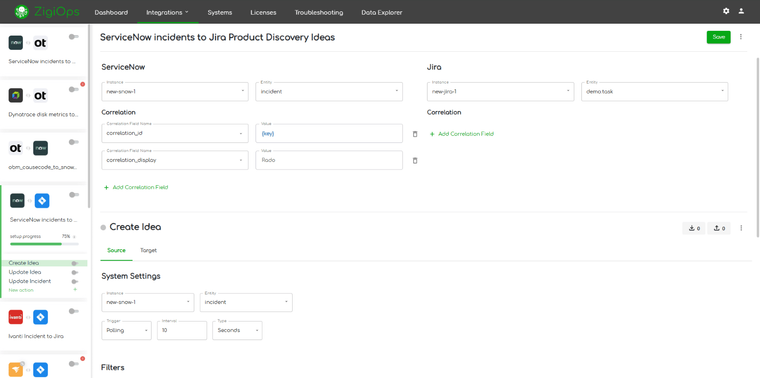Open the kebab menu beside Save
760x378 pixels.
[x=741, y=37]
